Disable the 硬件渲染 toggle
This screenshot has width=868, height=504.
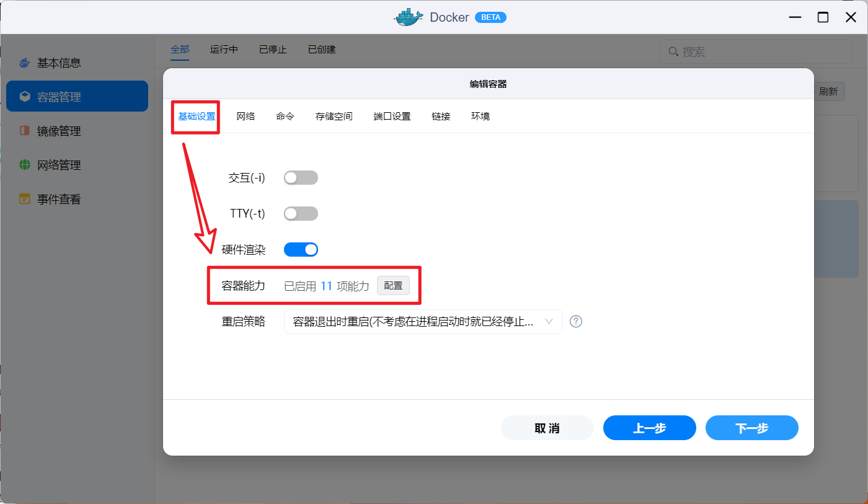[301, 249]
